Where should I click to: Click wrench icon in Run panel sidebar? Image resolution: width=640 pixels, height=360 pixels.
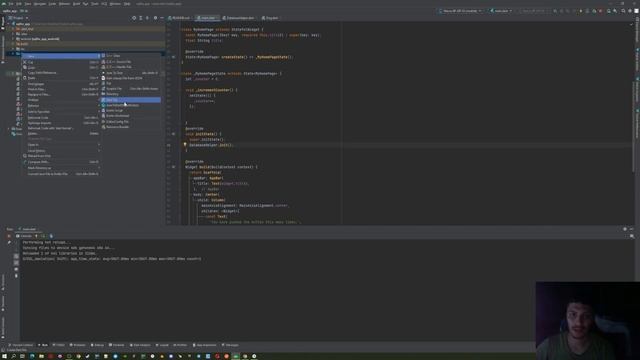(x=9, y=242)
